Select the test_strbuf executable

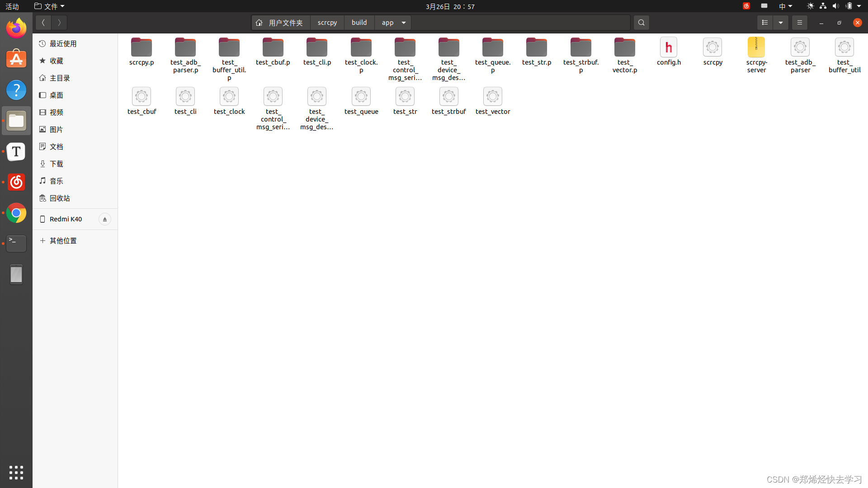[448, 101]
